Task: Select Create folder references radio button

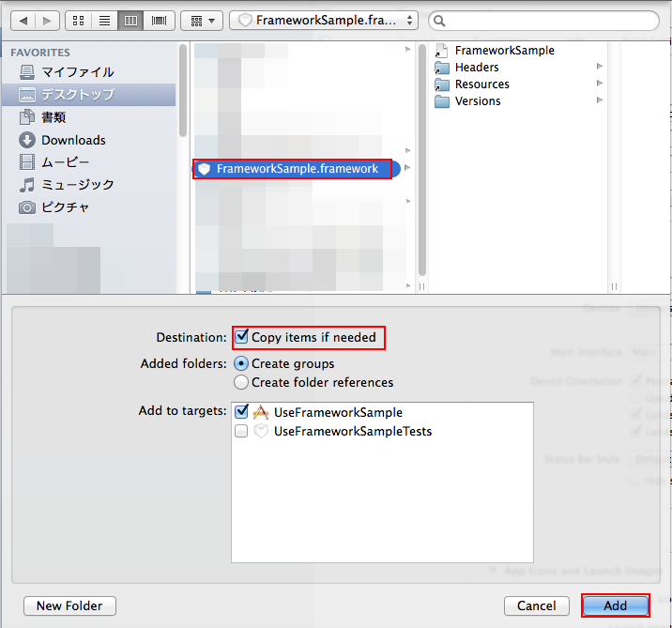Action: pyautogui.click(x=241, y=382)
